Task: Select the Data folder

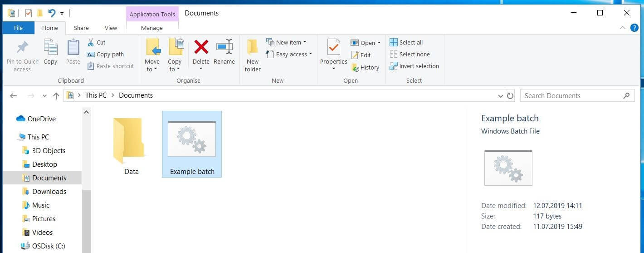Action: (131, 144)
